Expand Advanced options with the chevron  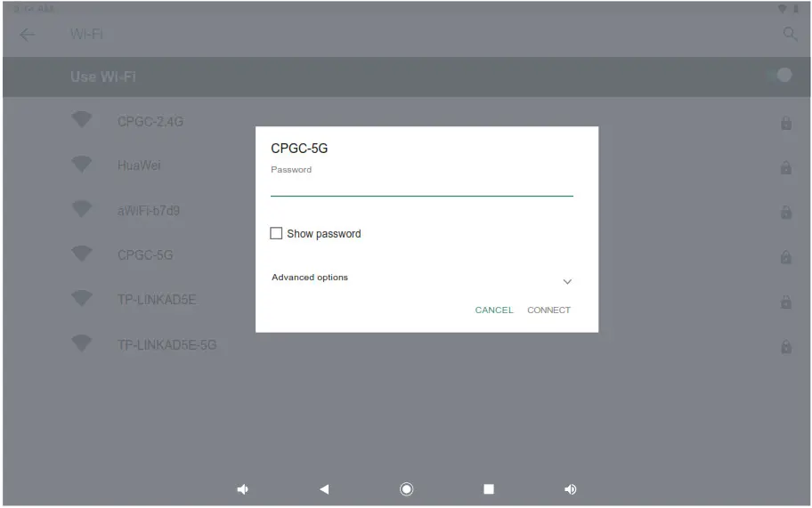pos(567,281)
